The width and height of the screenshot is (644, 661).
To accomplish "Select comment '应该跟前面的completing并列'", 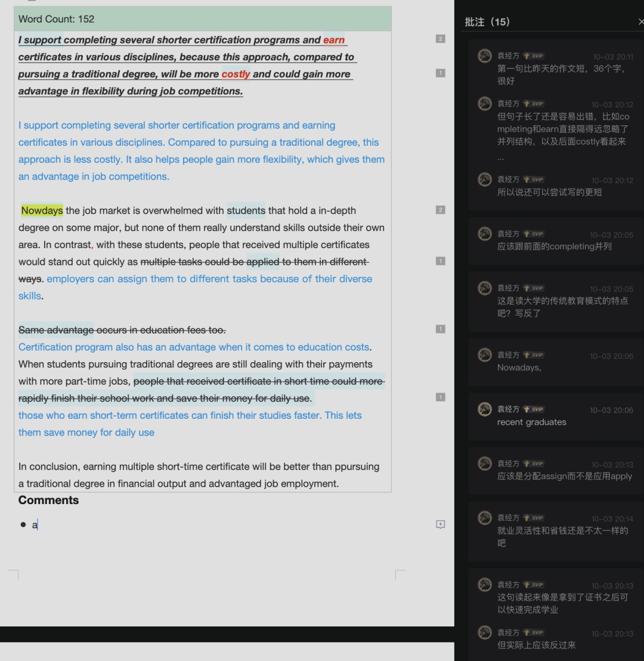I will tap(554, 246).
